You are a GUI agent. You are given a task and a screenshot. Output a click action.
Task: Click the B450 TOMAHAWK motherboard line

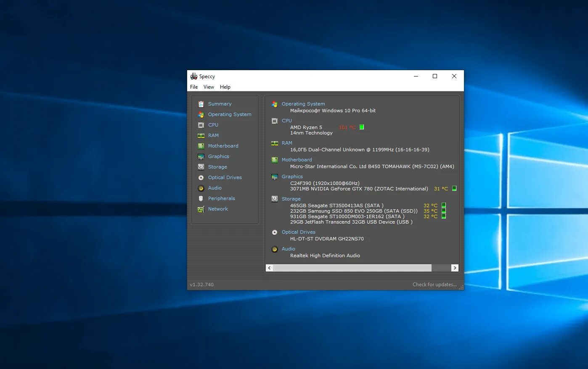pos(372,166)
